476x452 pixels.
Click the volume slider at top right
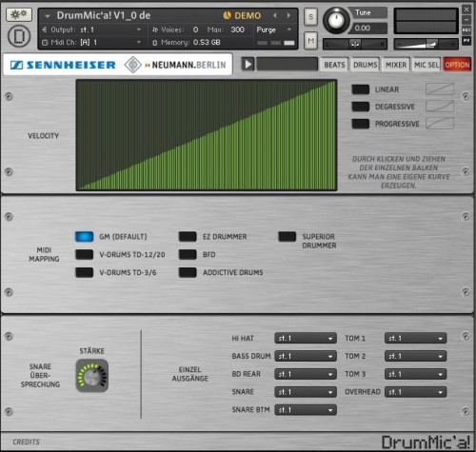click(x=426, y=44)
